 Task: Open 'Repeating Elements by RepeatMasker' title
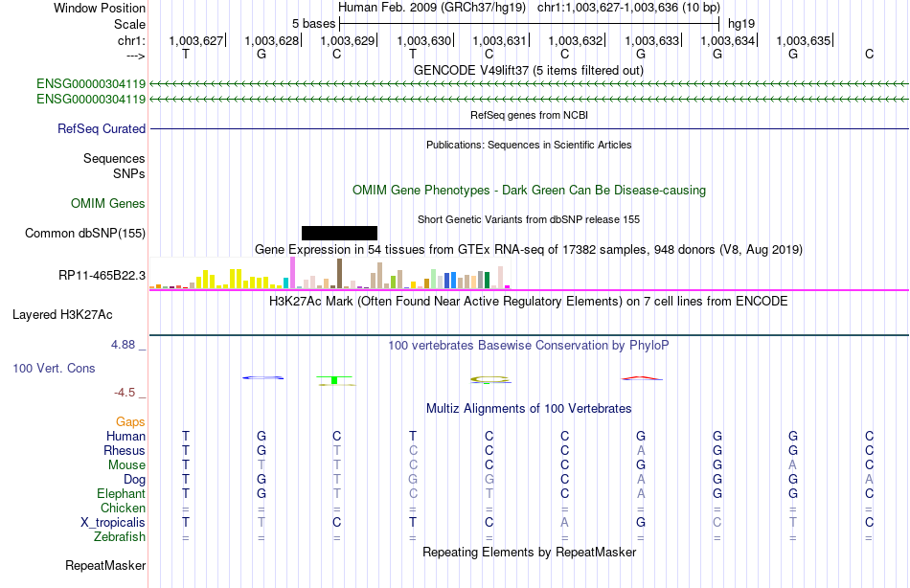pos(529,552)
